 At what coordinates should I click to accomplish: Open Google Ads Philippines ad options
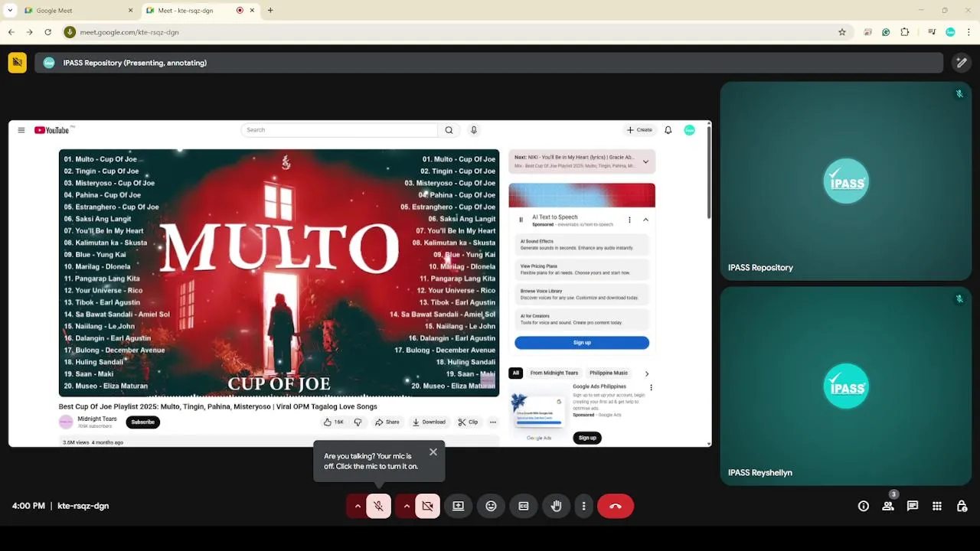(652, 388)
